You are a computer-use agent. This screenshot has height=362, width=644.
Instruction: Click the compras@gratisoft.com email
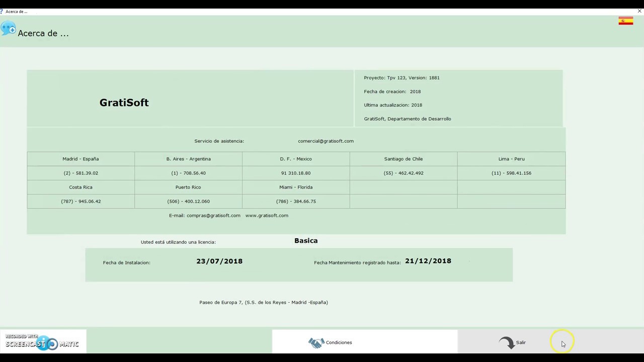213,216
